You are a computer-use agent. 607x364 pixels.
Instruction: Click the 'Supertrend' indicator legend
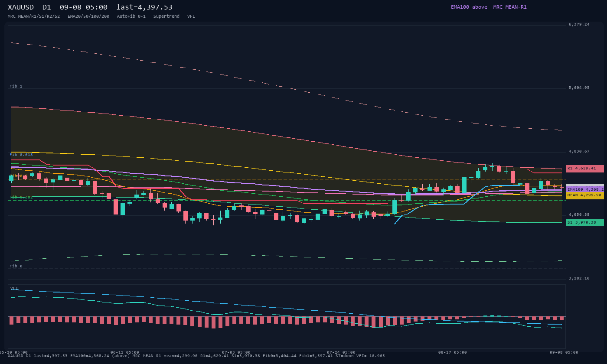point(166,16)
